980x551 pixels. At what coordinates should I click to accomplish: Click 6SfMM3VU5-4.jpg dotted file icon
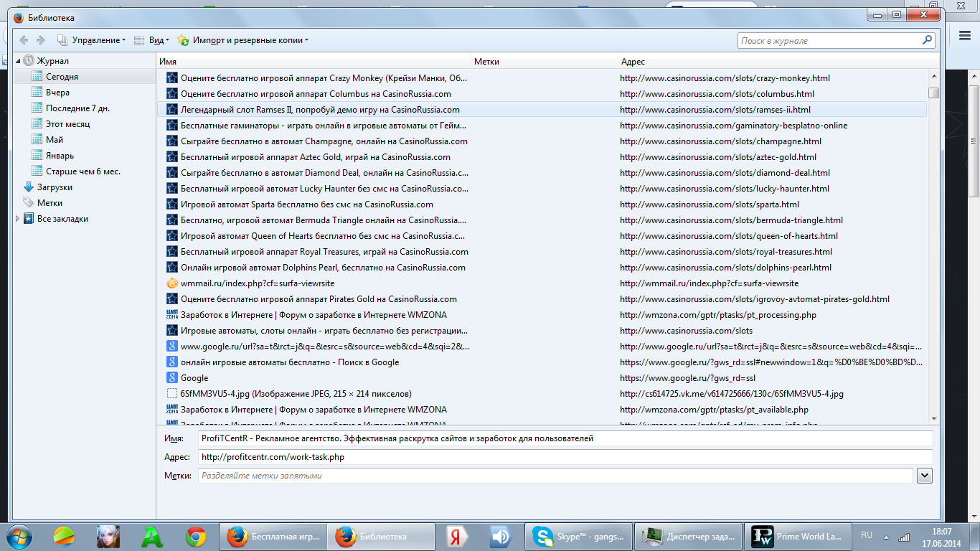pos(172,394)
